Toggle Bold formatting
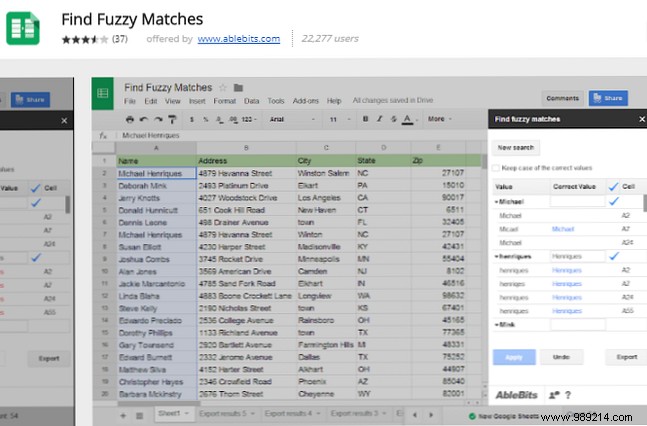This screenshot has width=647, height=426. click(x=365, y=119)
